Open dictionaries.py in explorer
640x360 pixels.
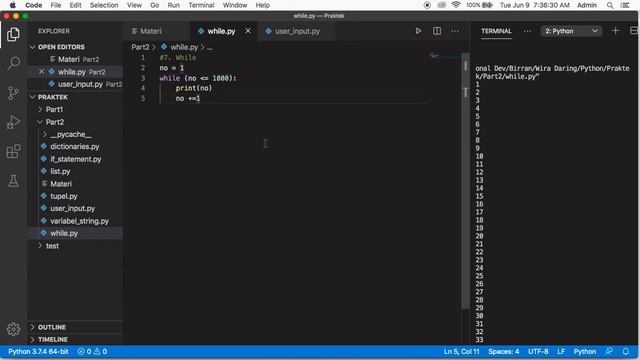coord(75,147)
